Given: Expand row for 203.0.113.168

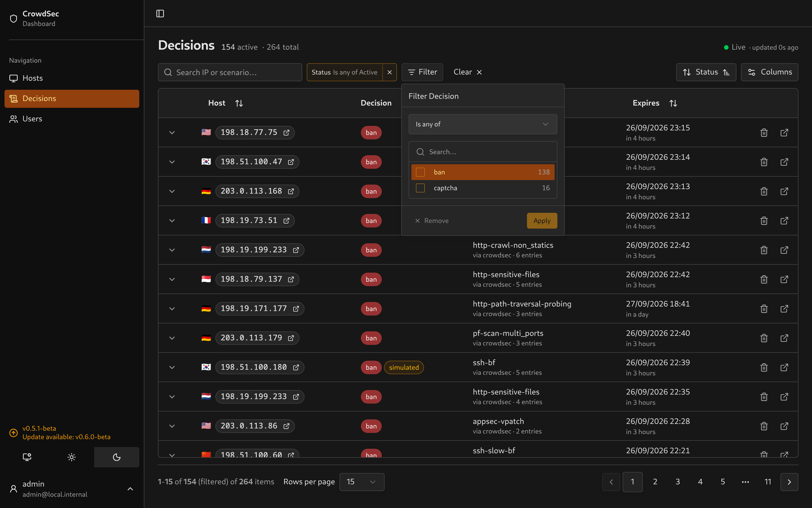Looking at the screenshot, I should (x=172, y=191).
